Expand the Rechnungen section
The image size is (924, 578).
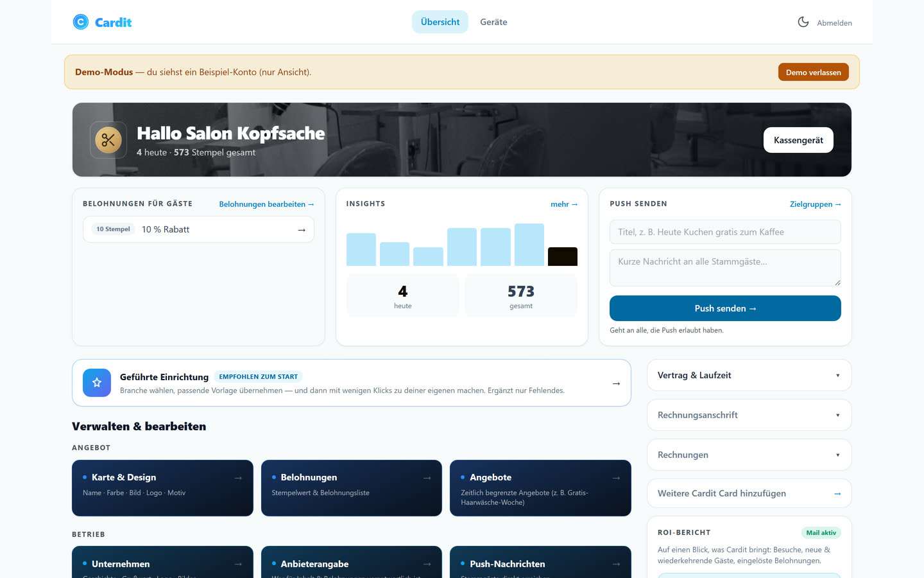[749, 455]
